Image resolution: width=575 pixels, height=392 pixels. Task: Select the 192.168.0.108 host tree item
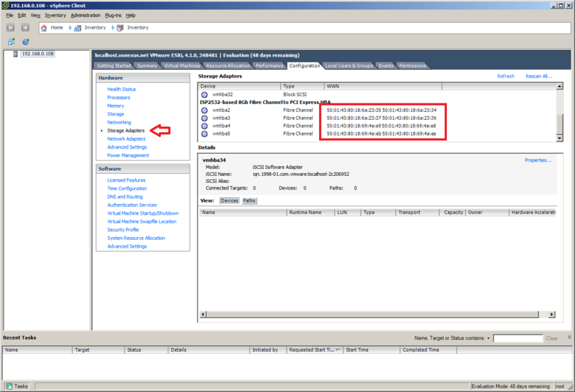click(x=38, y=54)
